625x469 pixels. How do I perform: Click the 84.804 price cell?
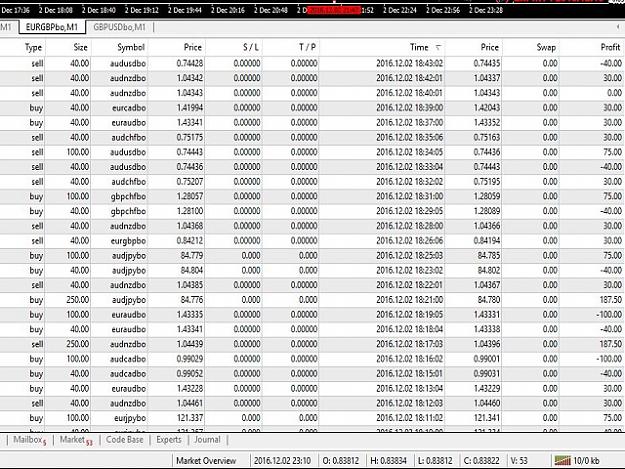(192, 270)
